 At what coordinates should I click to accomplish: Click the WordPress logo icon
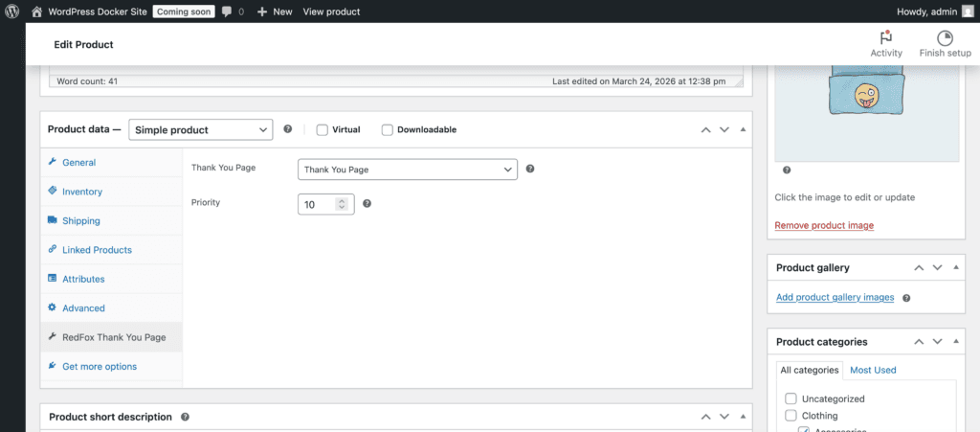pos(11,11)
